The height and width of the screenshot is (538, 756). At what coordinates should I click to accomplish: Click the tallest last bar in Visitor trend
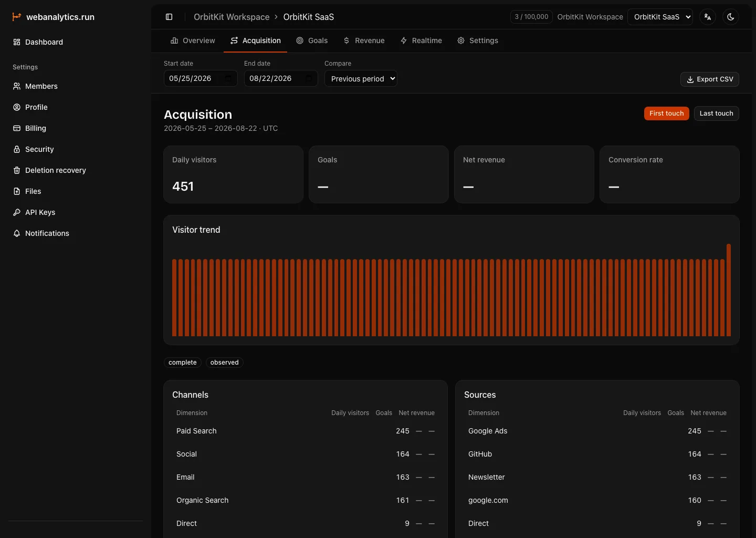point(729,290)
